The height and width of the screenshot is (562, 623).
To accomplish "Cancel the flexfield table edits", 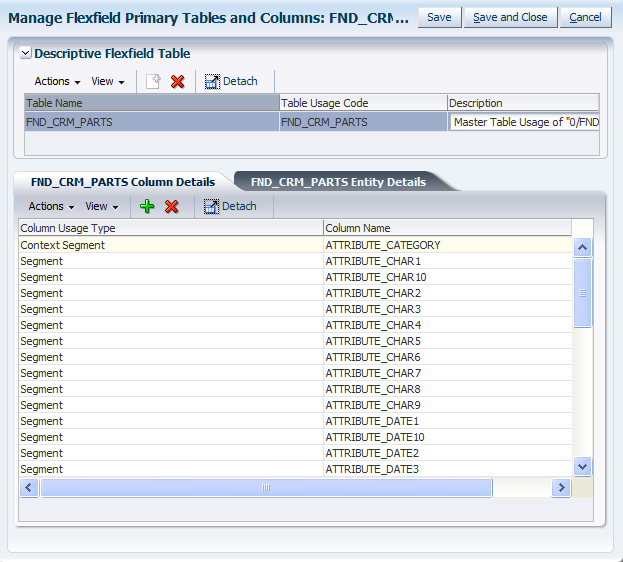I will click(585, 17).
